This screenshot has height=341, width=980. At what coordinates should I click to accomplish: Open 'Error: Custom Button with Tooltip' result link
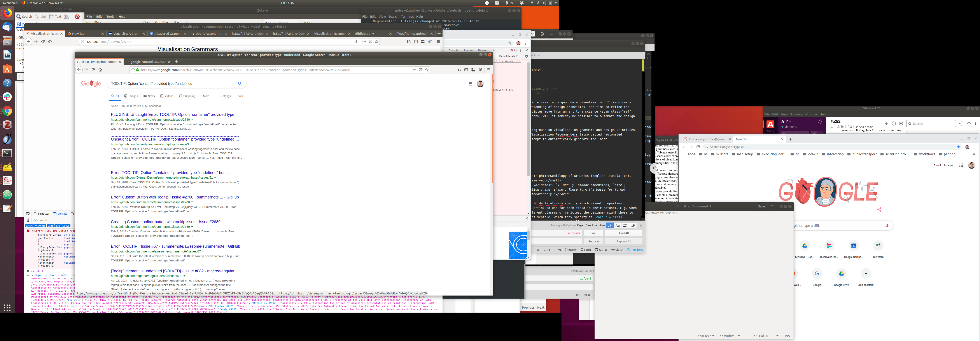pos(175,197)
